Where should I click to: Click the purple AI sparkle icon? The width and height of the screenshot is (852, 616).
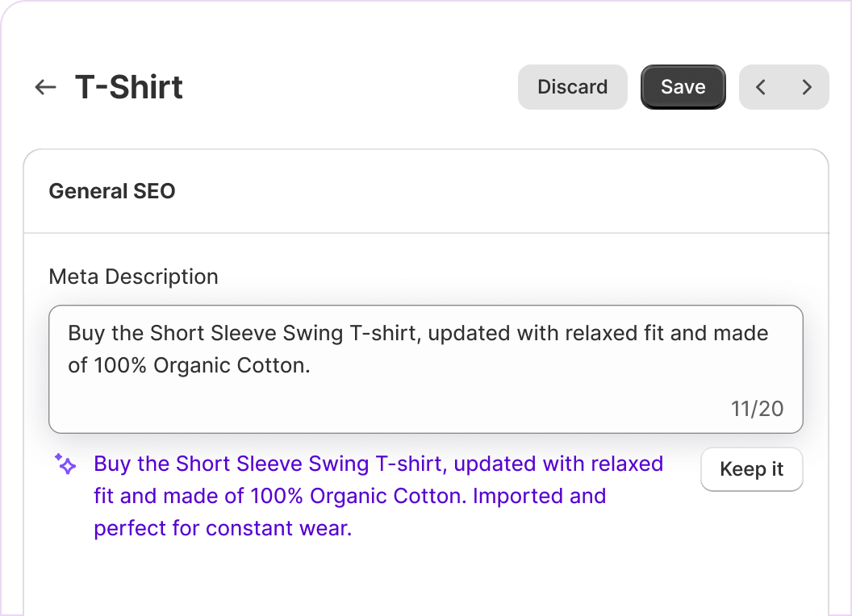pos(65,464)
